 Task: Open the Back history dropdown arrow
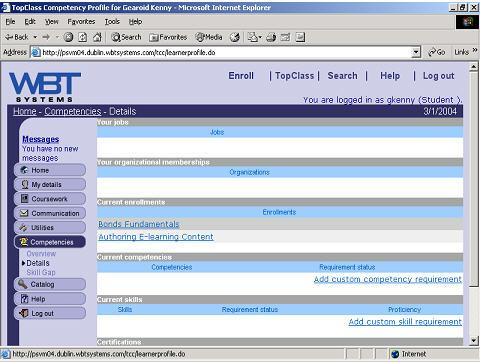click(x=35, y=37)
